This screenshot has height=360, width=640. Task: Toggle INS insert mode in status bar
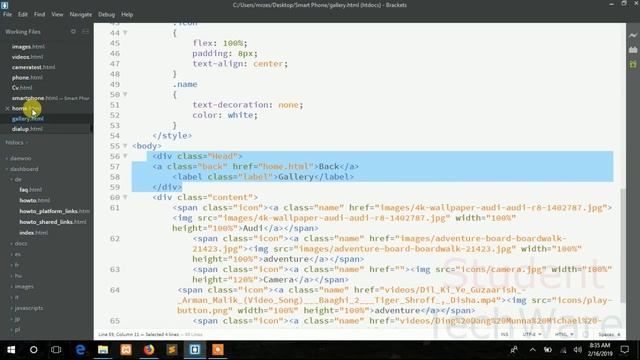tap(504, 334)
